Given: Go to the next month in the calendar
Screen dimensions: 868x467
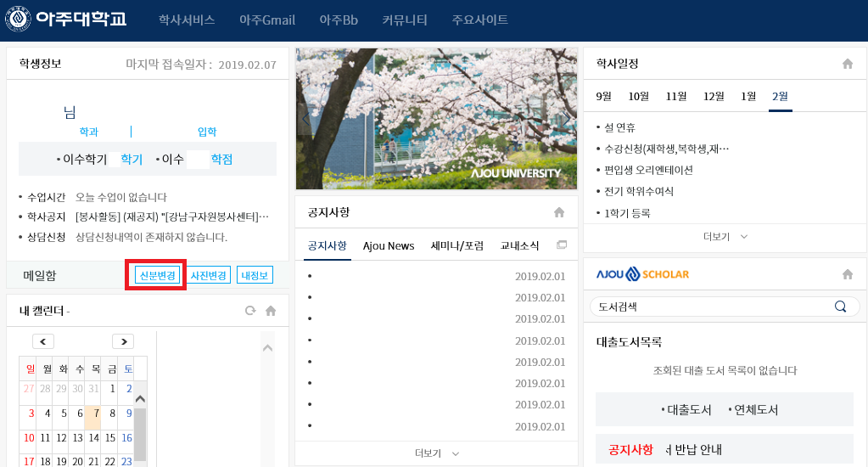Looking at the screenshot, I should (123, 341).
